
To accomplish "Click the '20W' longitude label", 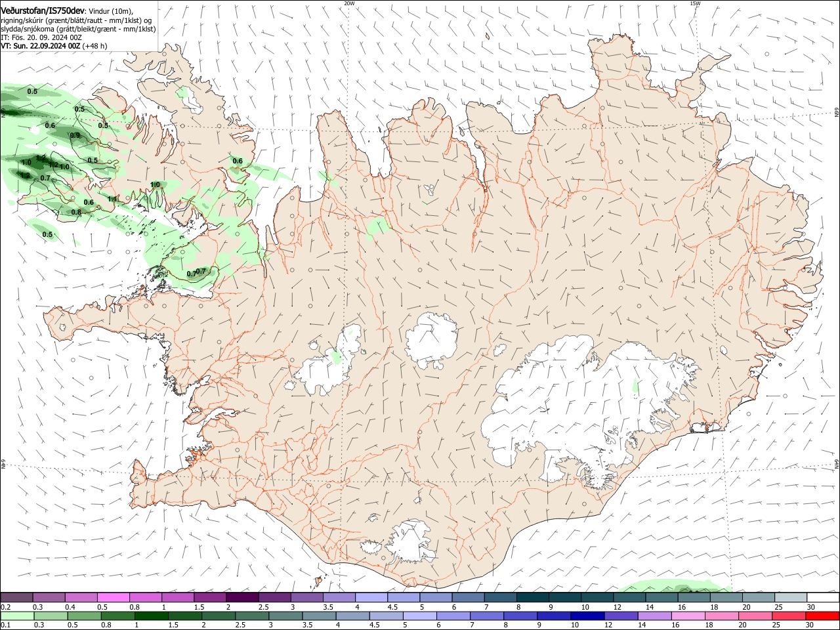I will point(349,3).
